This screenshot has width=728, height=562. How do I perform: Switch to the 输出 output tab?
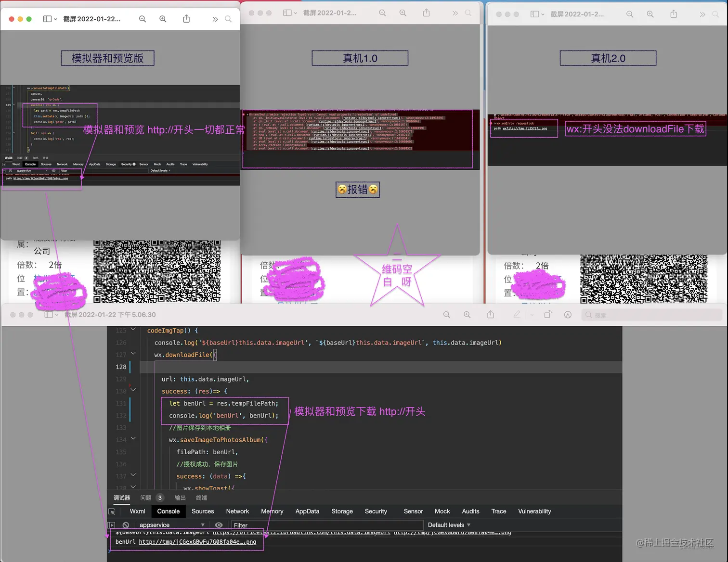tap(180, 498)
